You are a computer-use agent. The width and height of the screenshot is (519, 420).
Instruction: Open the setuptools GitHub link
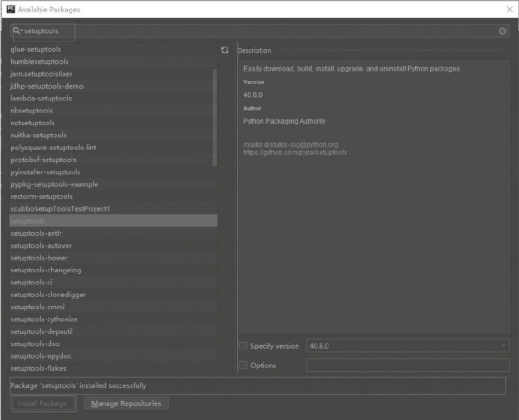pyautogui.click(x=295, y=152)
